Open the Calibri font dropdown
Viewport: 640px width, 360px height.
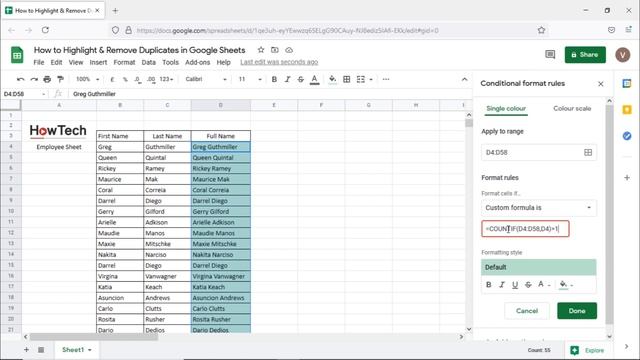206,79
